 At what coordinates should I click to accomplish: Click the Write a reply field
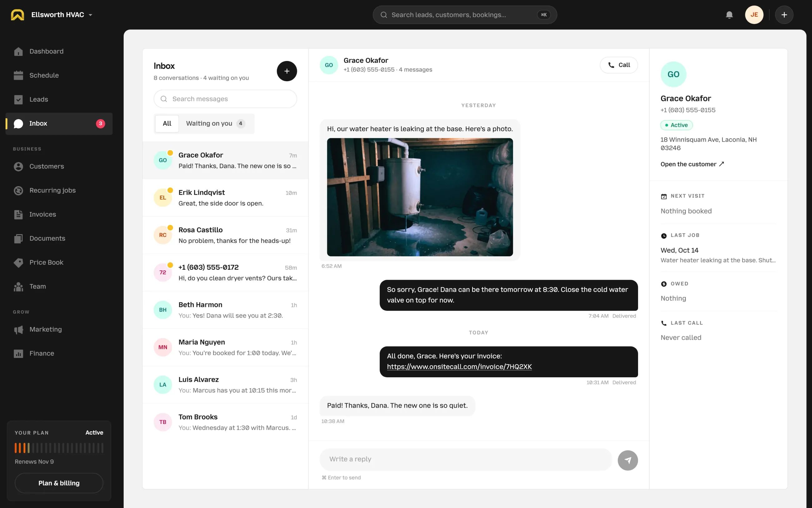click(x=466, y=459)
